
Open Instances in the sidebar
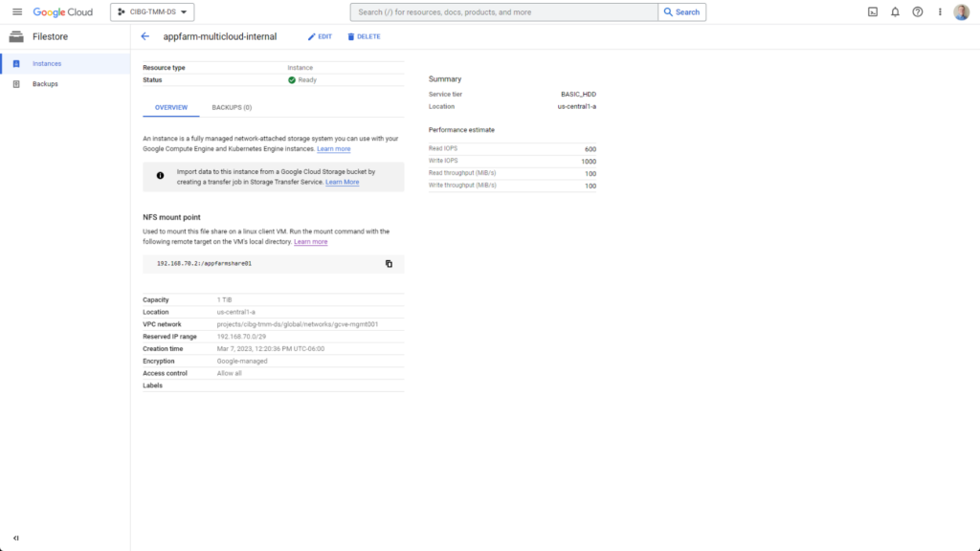[47, 63]
